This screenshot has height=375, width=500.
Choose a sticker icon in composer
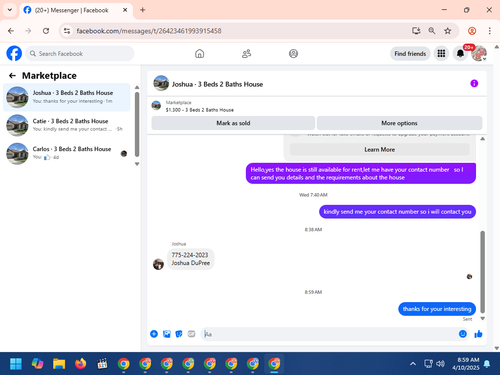click(179, 334)
